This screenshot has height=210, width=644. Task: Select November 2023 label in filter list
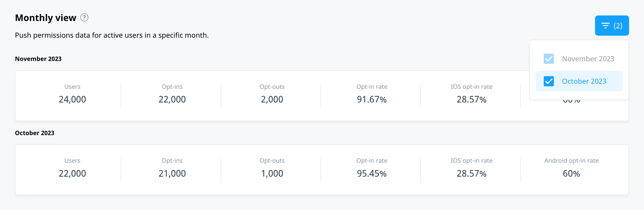pos(588,59)
